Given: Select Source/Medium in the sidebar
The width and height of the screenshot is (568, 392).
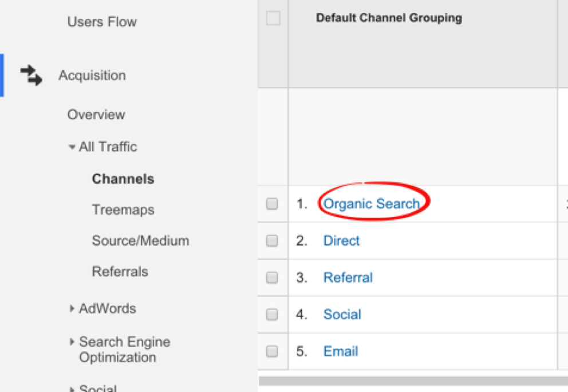Looking at the screenshot, I should tap(140, 240).
